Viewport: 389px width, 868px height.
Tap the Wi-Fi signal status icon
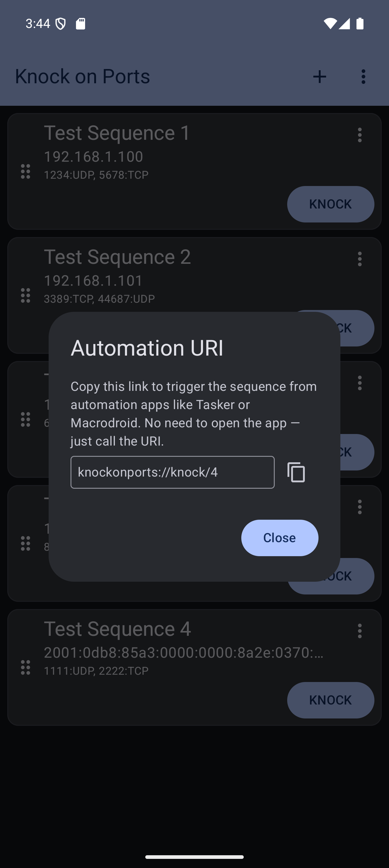pyautogui.click(x=330, y=24)
